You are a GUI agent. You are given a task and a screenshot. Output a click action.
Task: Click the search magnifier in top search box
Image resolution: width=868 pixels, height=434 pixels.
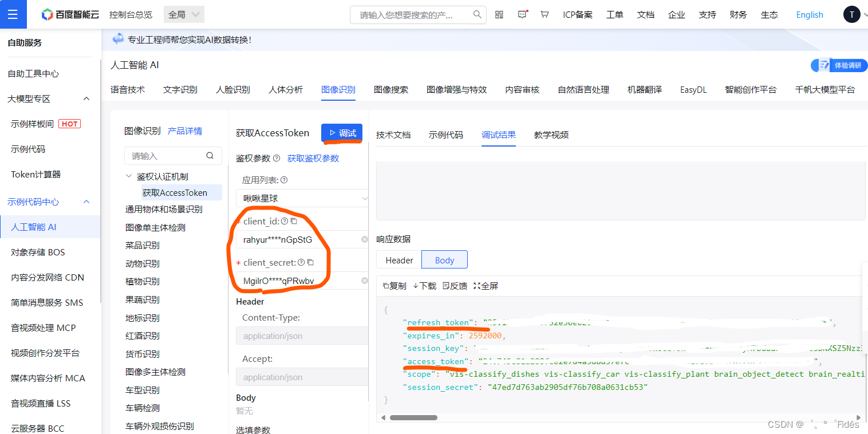(478, 15)
